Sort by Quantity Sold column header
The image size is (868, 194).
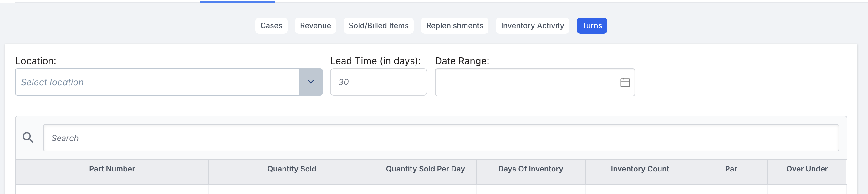pyautogui.click(x=291, y=169)
